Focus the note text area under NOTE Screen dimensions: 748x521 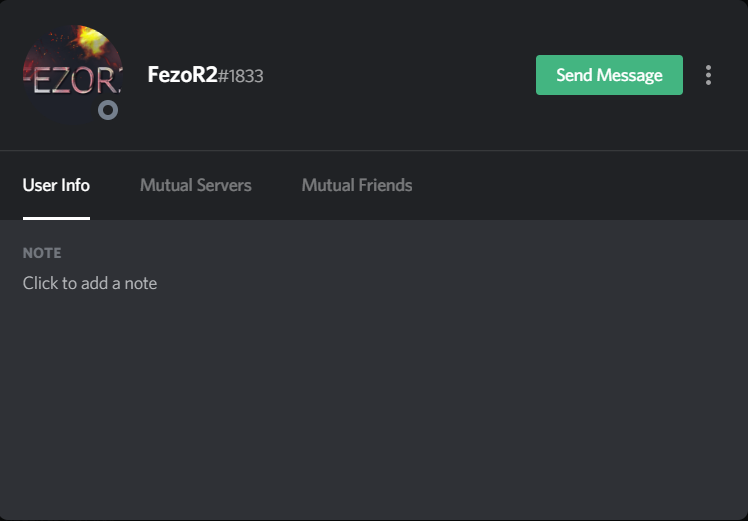pos(90,283)
